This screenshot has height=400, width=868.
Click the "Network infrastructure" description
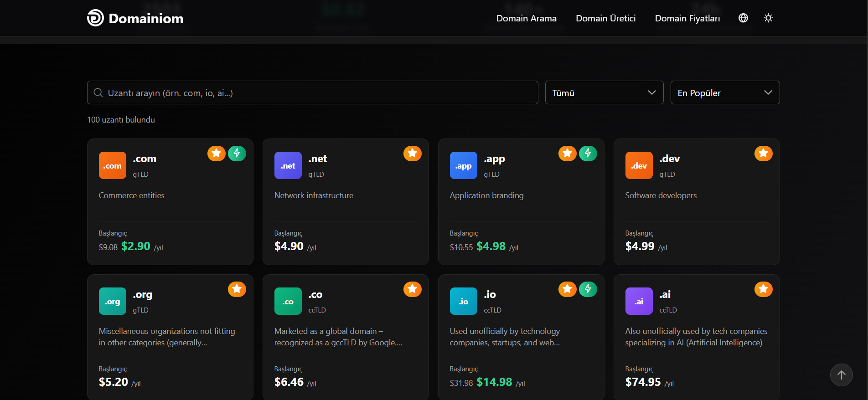[314, 195]
